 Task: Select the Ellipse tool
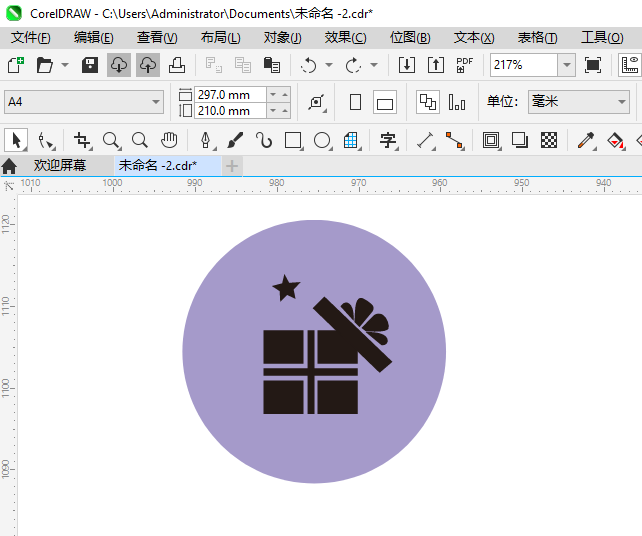322,140
